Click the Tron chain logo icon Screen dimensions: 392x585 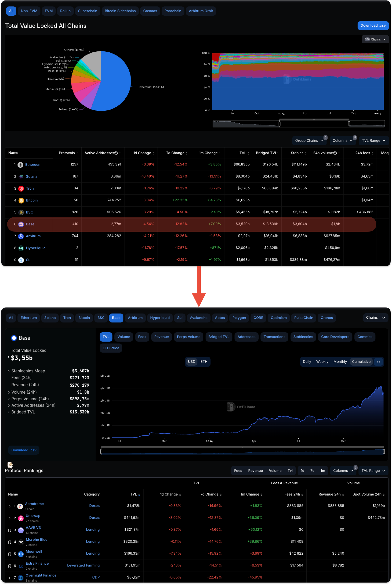point(21,189)
